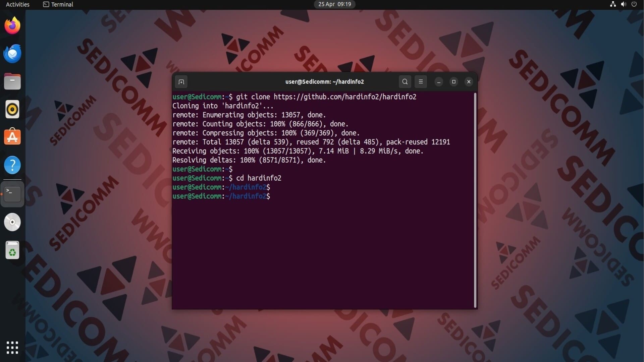Image resolution: width=644 pixels, height=362 pixels.
Task: Click the terminal vertical scrollbar
Action: [475, 200]
